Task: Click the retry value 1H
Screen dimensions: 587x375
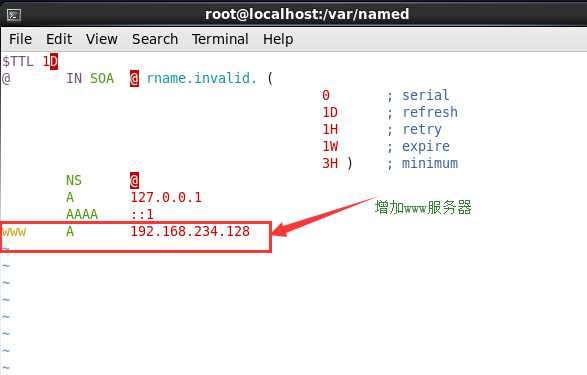Action: coord(330,129)
